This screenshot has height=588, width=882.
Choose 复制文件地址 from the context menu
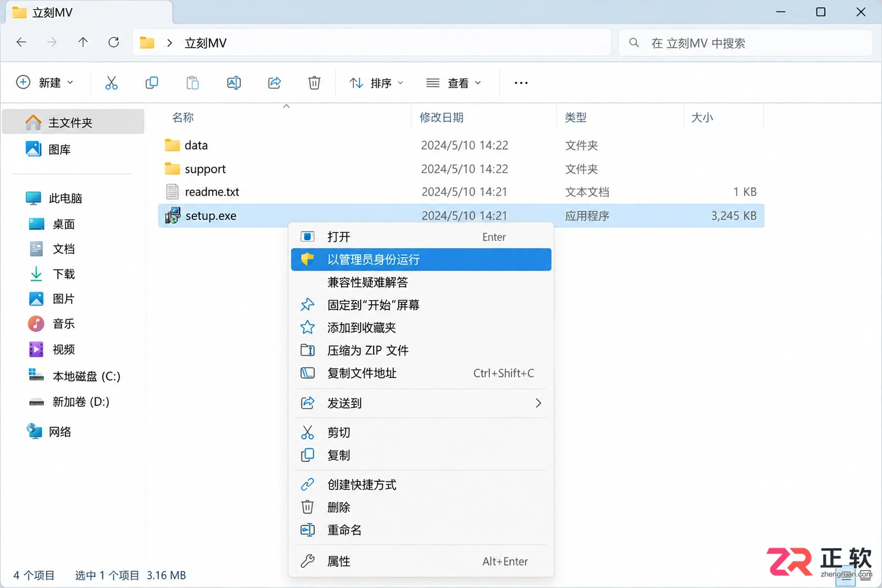coord(421,373)
